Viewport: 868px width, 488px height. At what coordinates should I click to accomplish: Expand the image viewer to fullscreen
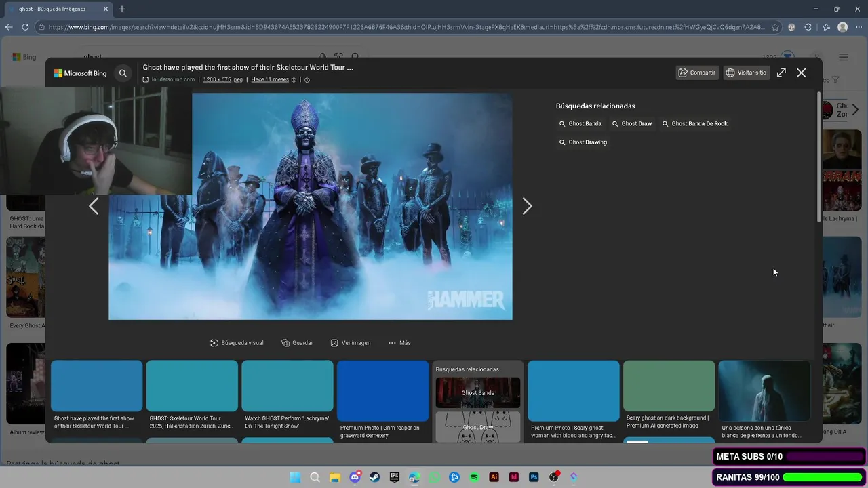click(781, 73)
